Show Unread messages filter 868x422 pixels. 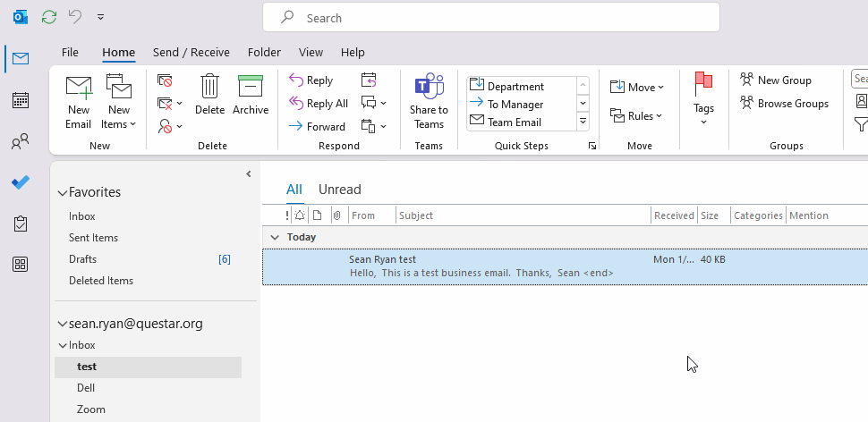click(x=339, y=190)
